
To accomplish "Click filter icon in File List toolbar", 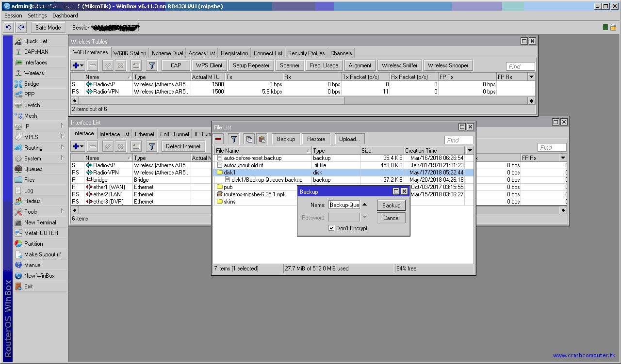I will (x=234, y=139).
